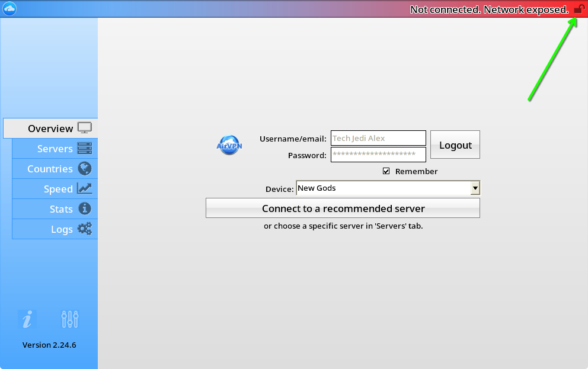Open the device list showing New Gods
The height and width of the screenshot is (369, 588).
(382, 188)
